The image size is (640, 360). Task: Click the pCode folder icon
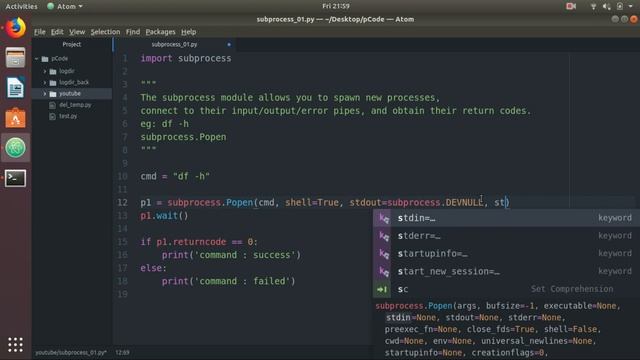coord(45,59)
